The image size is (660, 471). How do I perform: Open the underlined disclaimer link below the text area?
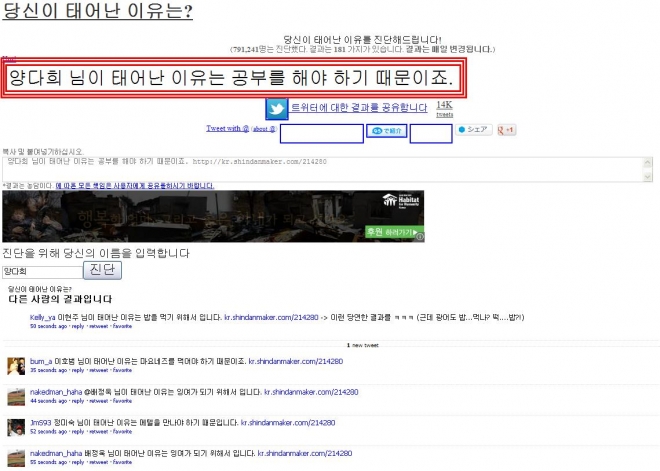[x=135, y=186]
